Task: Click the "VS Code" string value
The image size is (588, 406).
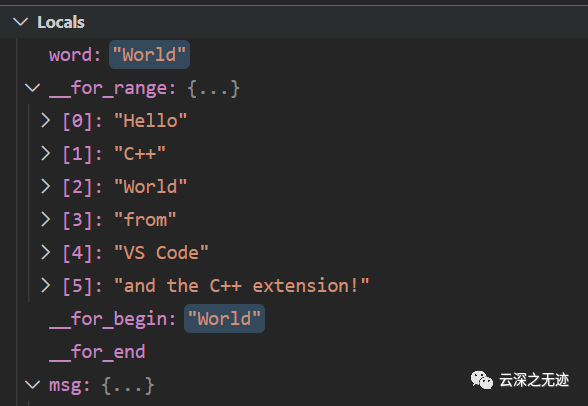Action: point(161,253)
